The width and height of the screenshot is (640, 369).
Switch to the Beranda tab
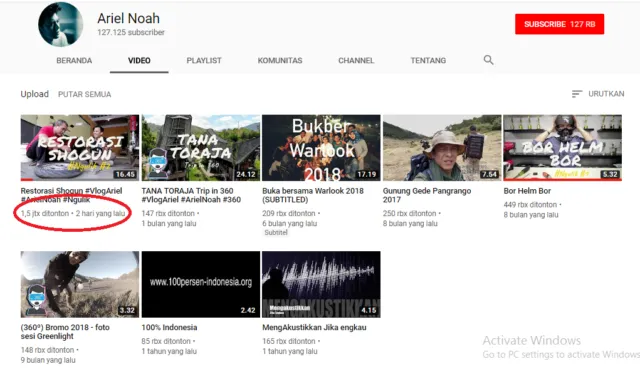pyautogui.click(x=74, y=60)
